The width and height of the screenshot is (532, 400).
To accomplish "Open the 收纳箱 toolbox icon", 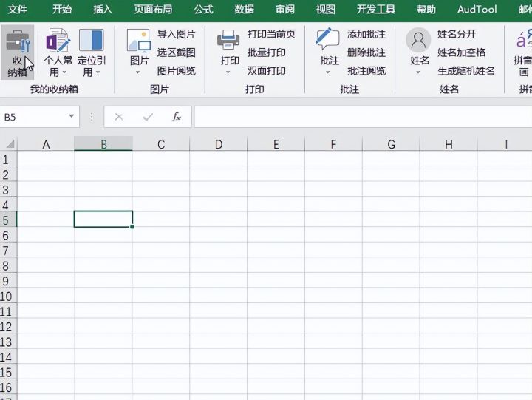I will tap(18, 41).
